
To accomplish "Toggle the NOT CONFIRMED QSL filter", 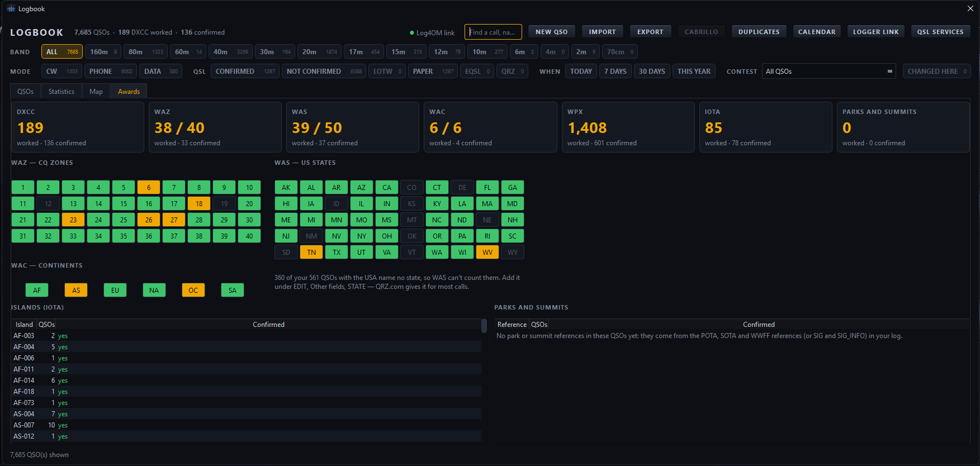I will click(324, 72).
